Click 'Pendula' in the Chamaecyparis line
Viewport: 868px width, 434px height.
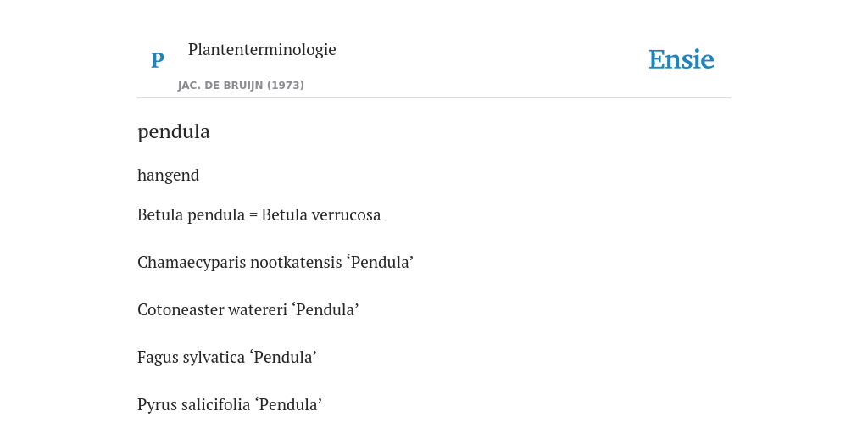[380, 263]
